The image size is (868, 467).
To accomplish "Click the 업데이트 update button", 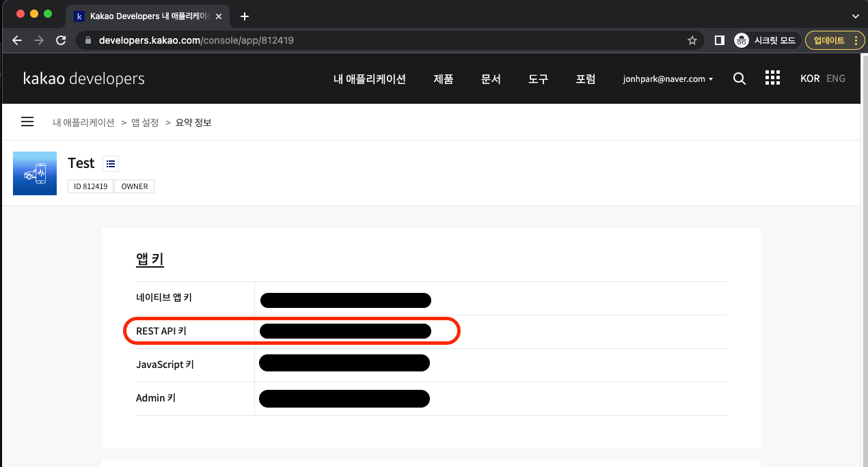I will point(835,40).
